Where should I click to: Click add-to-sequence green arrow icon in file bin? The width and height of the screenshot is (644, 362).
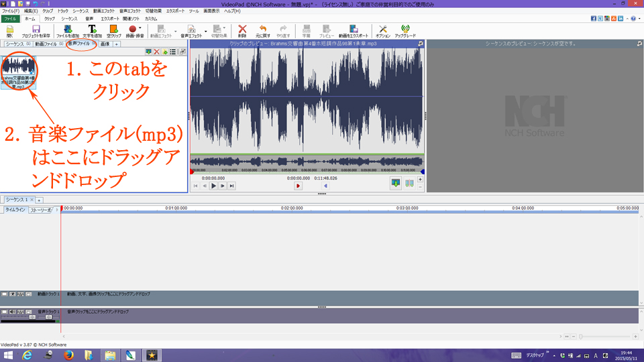pyautogui.click(x=148, y=52)
